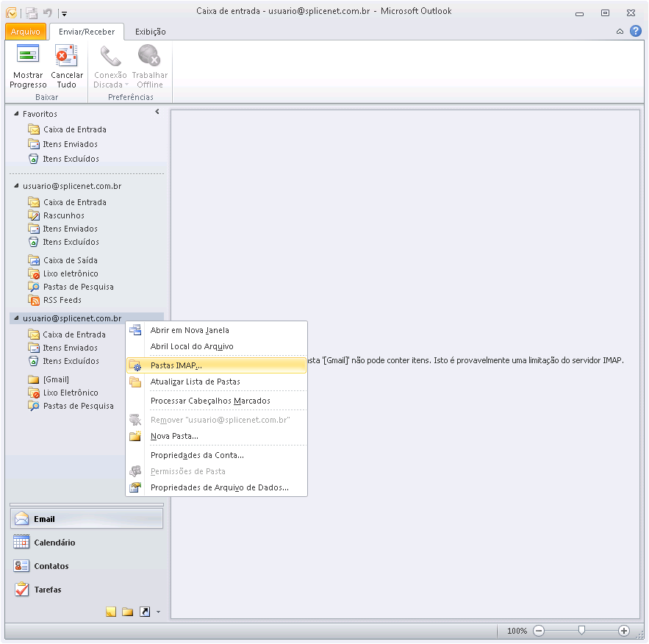649x644 pixels.
Task: Adjust the zoom slider handle
Action: tap(581, 630)
